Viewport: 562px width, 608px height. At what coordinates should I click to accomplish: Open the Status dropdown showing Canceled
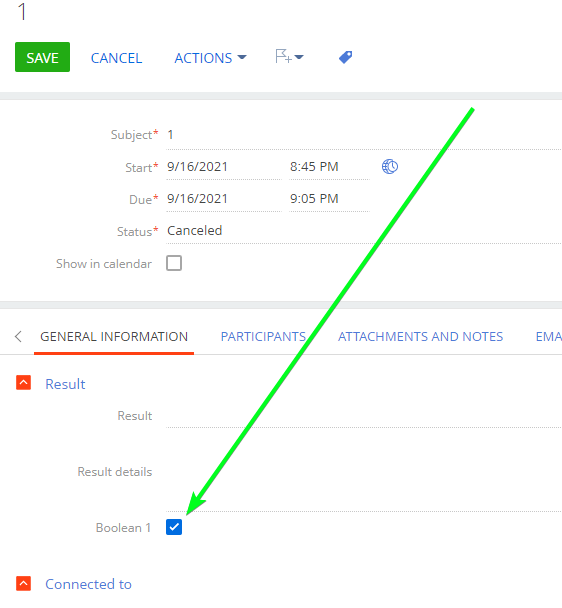364,231
